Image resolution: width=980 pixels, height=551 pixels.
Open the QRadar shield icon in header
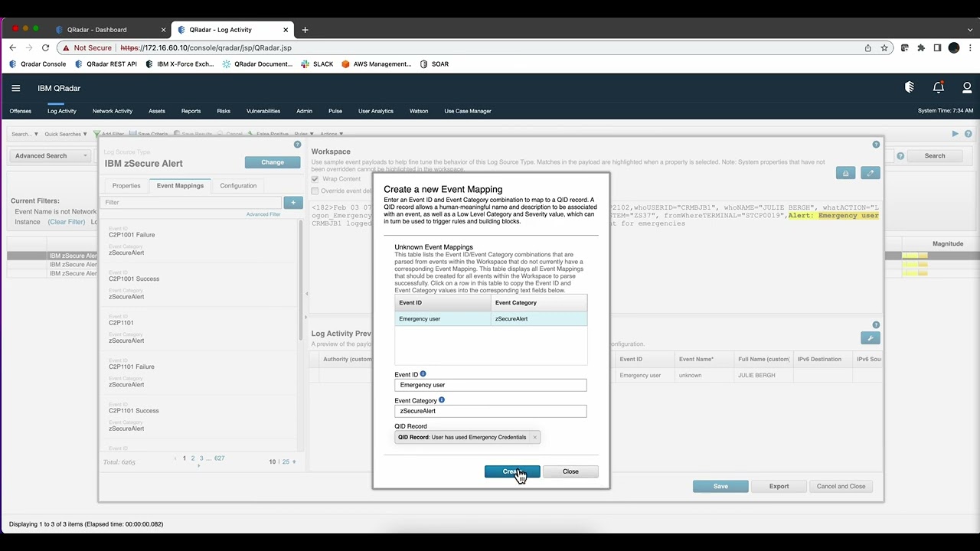(910, 87)
